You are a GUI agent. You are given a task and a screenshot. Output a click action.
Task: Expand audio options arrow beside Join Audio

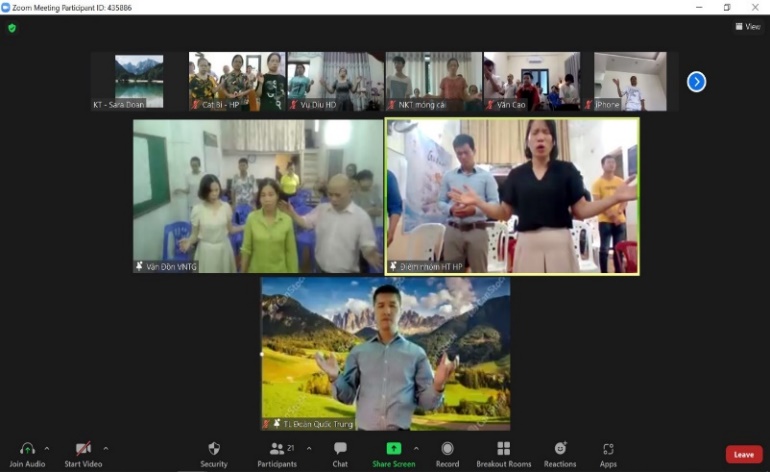pyautogui.click(x=47, y=448)
